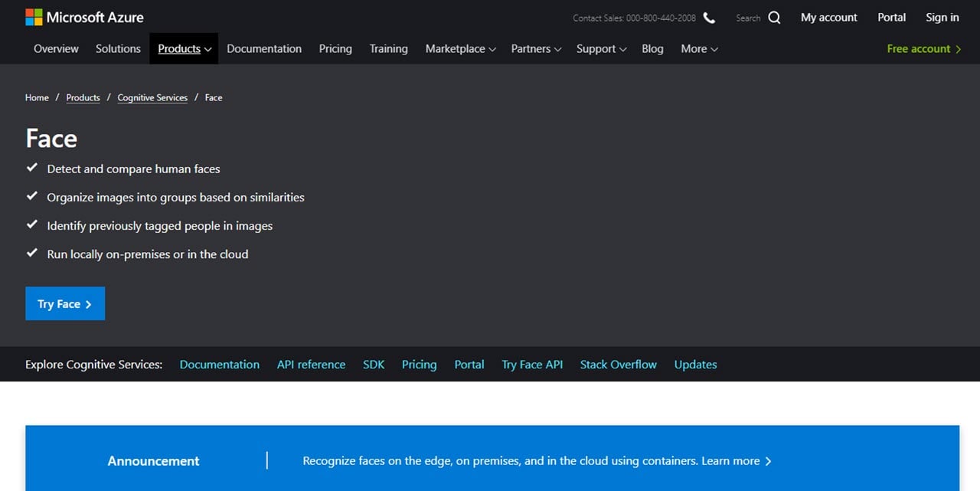Open My account
The width and height of the screenshot is (980, 491).
[829, 17]
